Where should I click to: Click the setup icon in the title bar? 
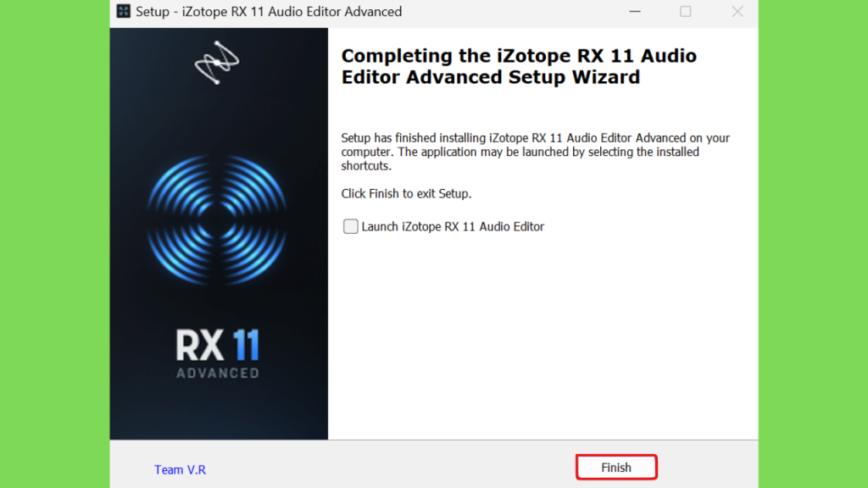pos(124,11)
